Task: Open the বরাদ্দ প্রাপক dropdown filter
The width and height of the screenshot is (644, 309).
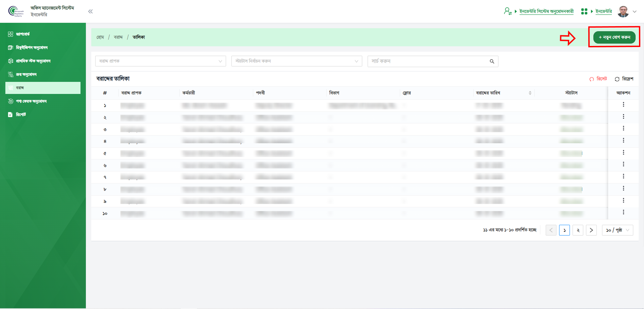Action: click(160, 61)
